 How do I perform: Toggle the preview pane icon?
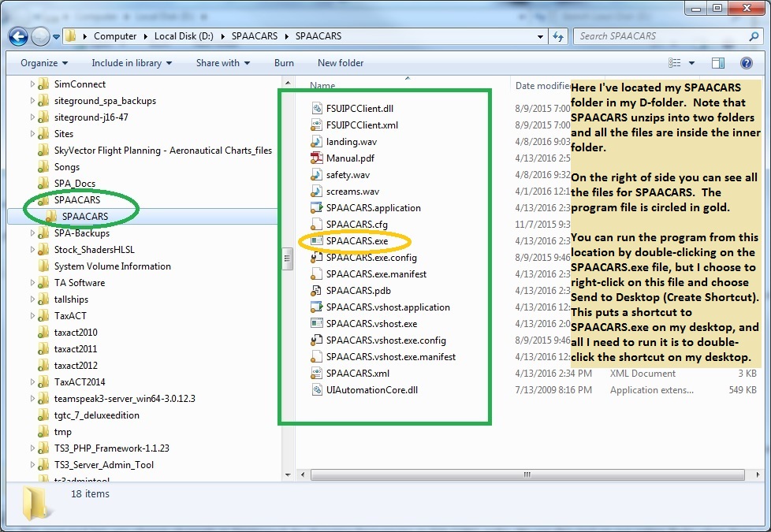coord(718,63)
